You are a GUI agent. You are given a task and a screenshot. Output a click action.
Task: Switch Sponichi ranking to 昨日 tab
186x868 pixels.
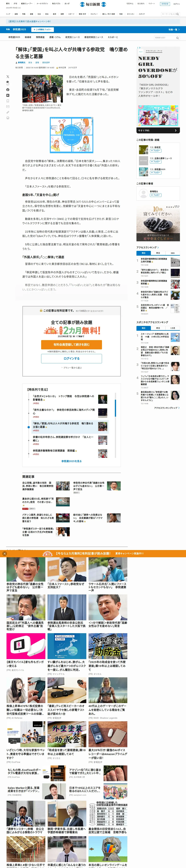tap(158, 328)
